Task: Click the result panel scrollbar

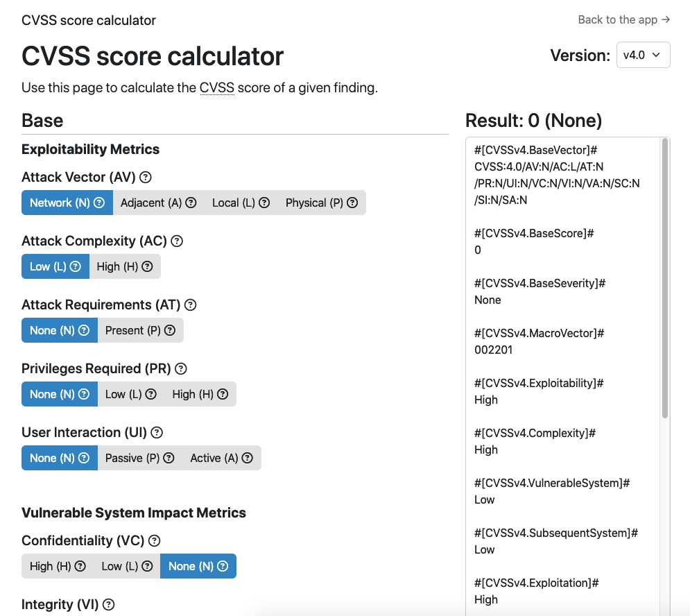Action: [x=665, y=278]
